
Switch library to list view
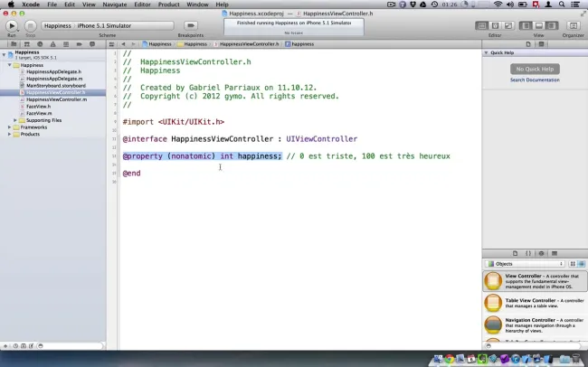582,264
